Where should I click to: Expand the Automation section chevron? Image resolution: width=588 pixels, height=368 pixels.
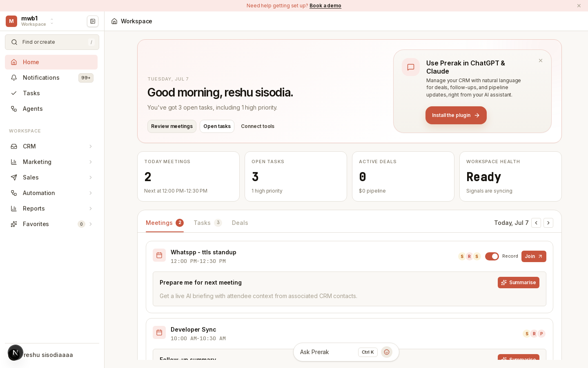(91, 193)
